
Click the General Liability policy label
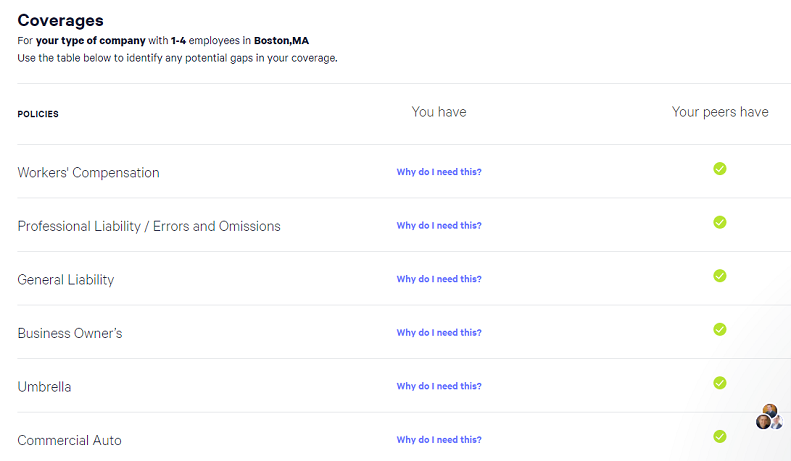coord(66,280)
